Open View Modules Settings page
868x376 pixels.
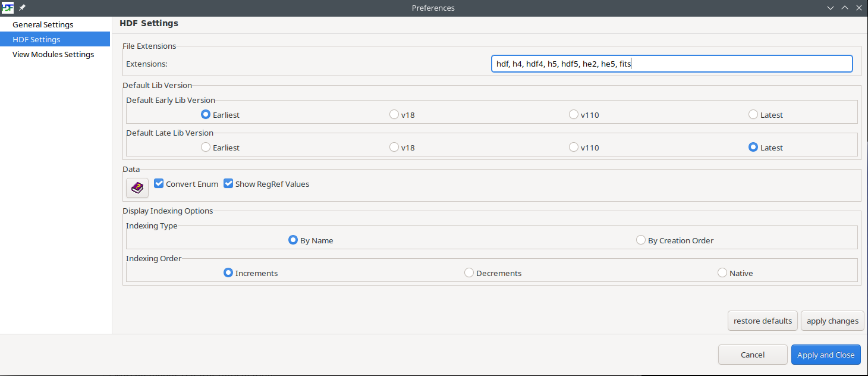point(53,54)
